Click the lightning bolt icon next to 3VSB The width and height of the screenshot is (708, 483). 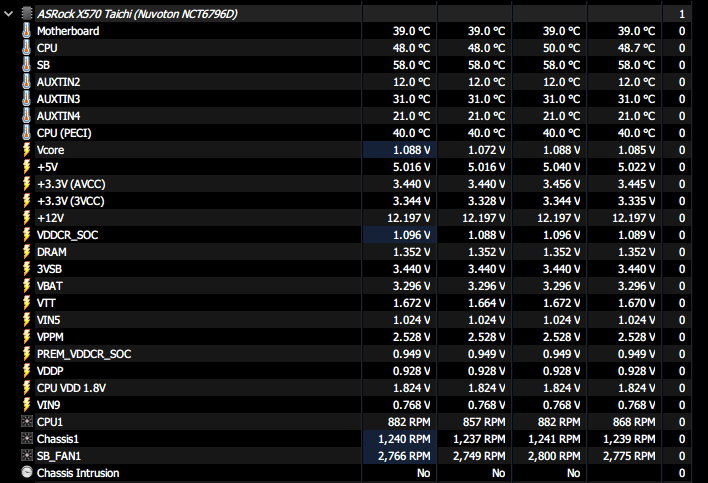[x=27, y=269]
